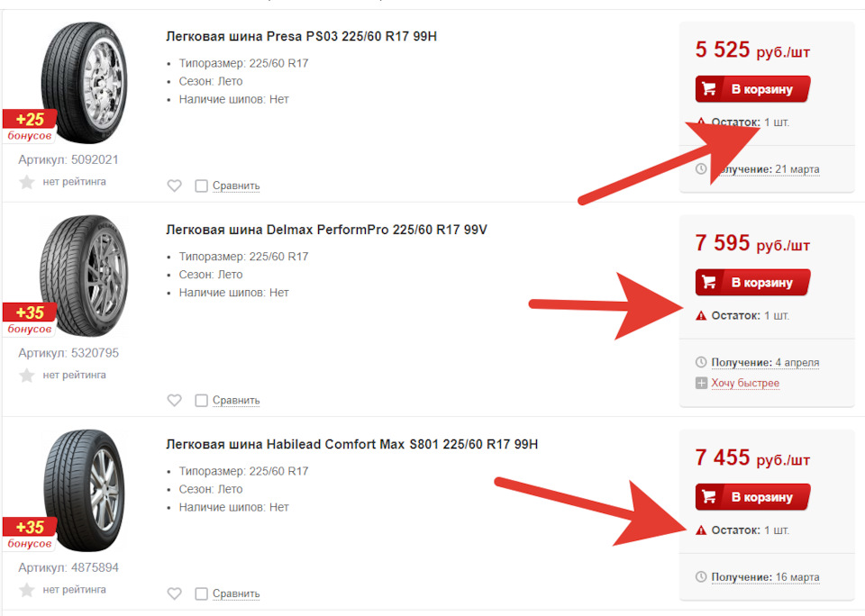Enable "Сравнить" checkbox for Delmax PerformPro
865x616 pixels.
[202, 400]
